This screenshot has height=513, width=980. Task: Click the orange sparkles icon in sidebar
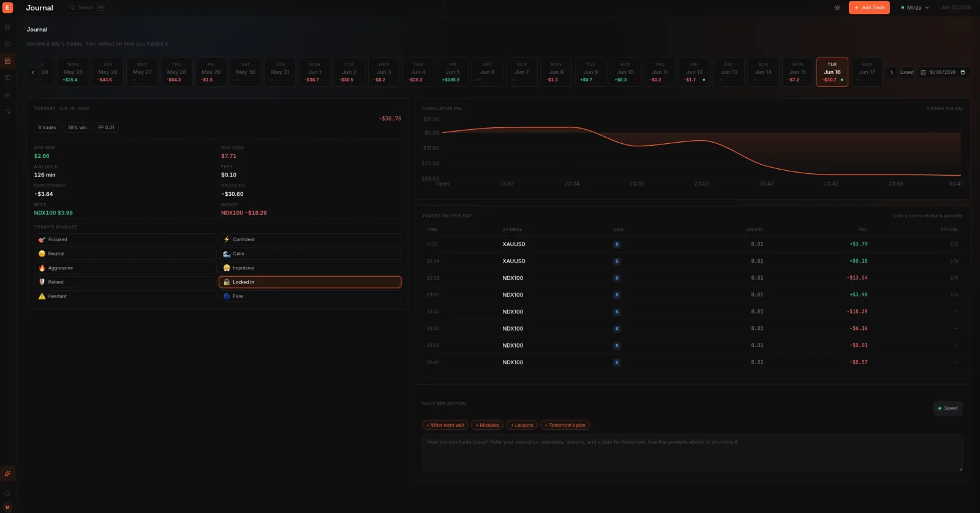(x=7, y=473)
